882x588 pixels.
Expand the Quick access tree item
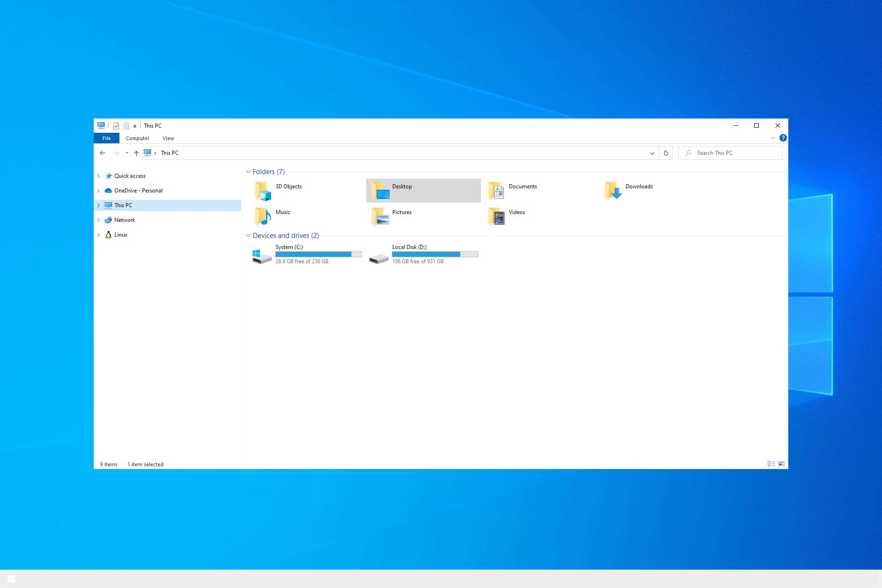(x=99, y=175)
